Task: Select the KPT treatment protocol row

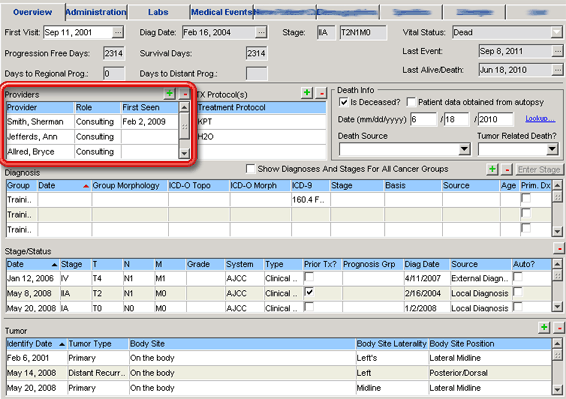Action: coord(261,122)
